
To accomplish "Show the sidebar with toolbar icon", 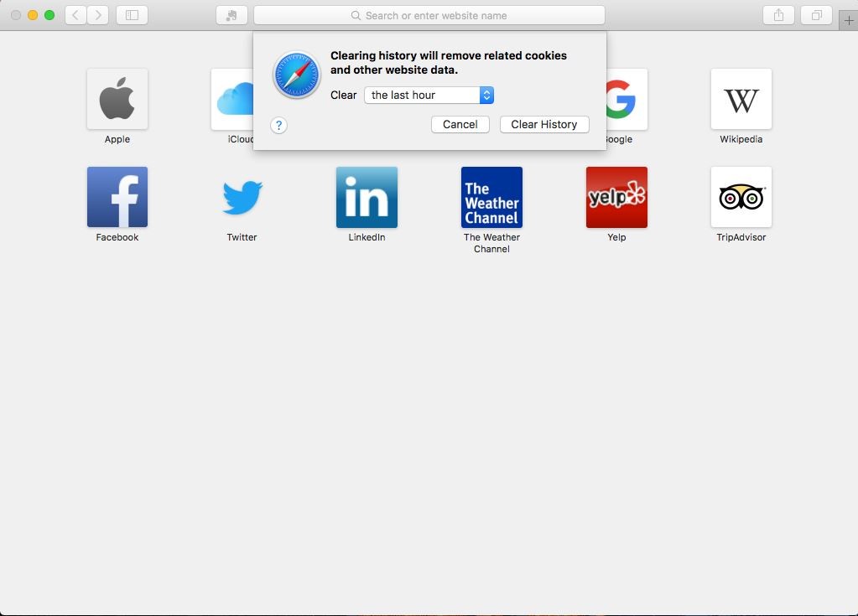I will pyautogui.click(x=132, y=15).
